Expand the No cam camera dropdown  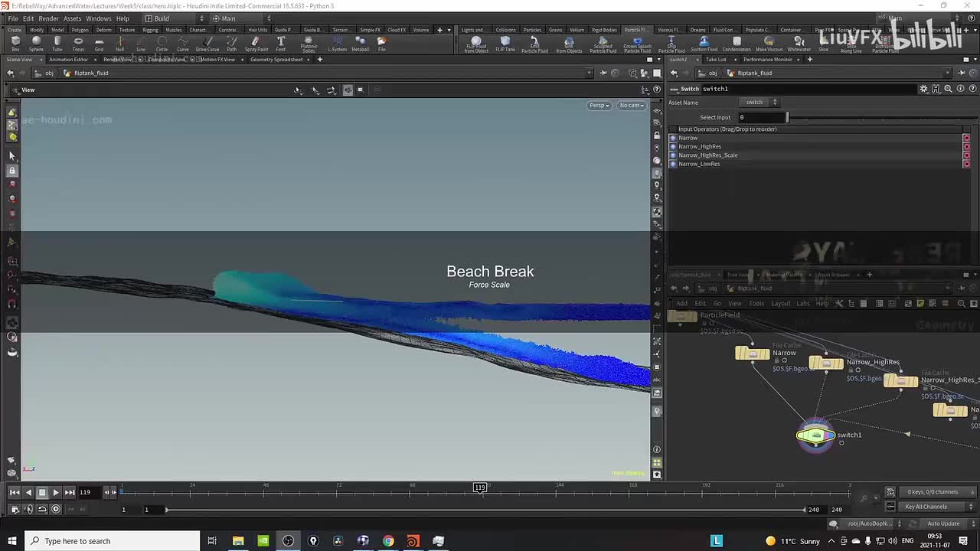point(632,105)
